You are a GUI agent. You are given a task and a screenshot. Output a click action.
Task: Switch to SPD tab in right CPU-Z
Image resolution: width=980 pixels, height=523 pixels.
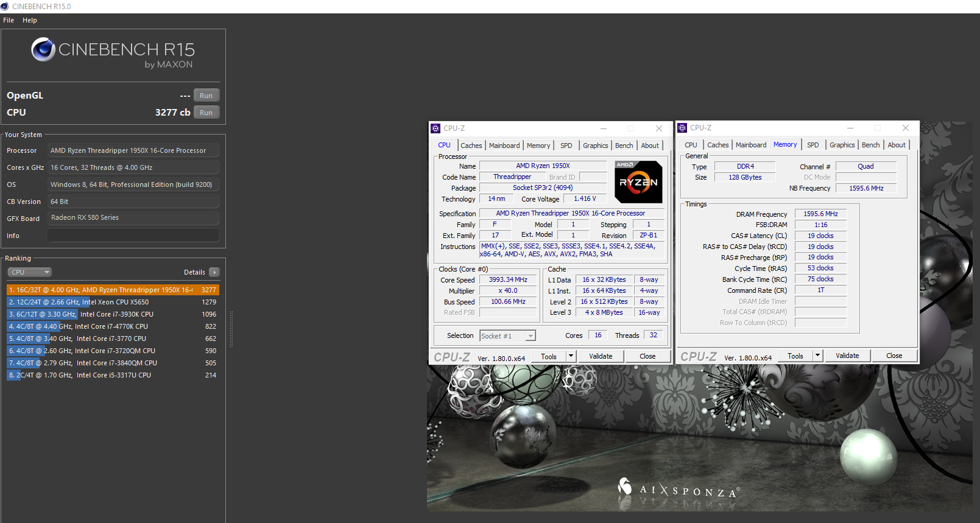coord(813,145)
